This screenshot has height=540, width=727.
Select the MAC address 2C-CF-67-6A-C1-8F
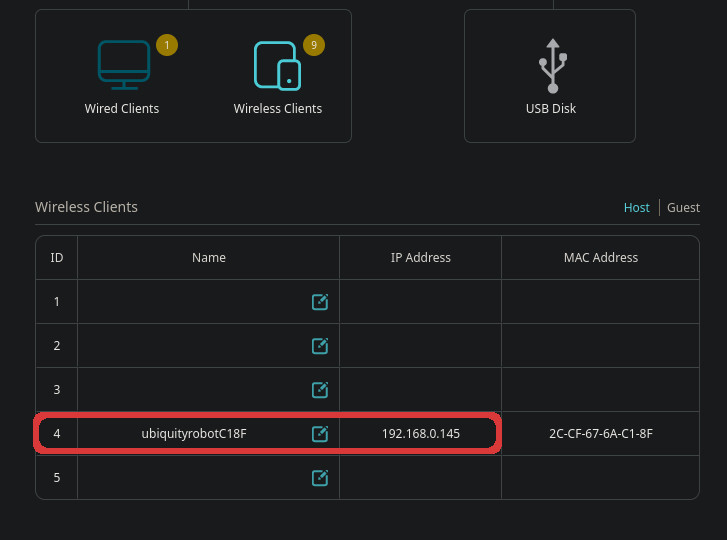[600, 434]
